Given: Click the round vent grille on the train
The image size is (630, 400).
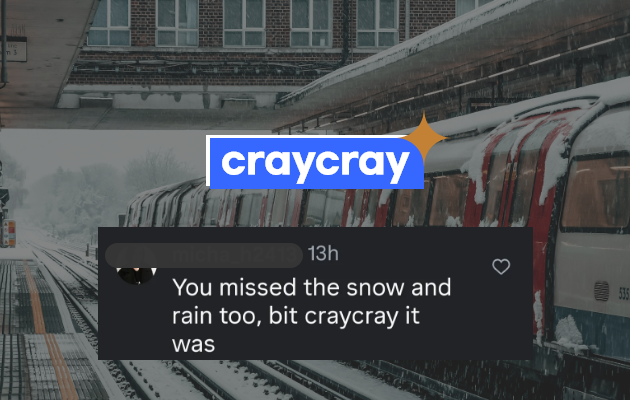Looking at the screenshot, I should (x=601, y=291).
